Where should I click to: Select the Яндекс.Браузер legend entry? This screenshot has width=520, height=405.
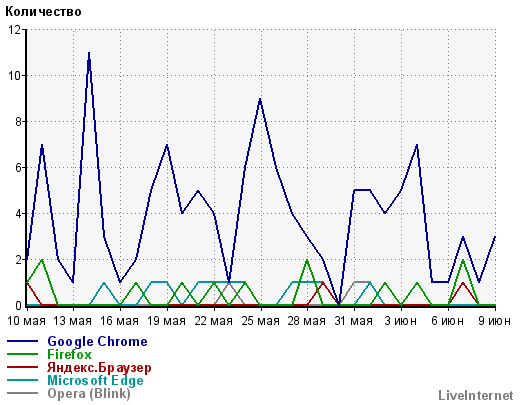tap(99, 367)
